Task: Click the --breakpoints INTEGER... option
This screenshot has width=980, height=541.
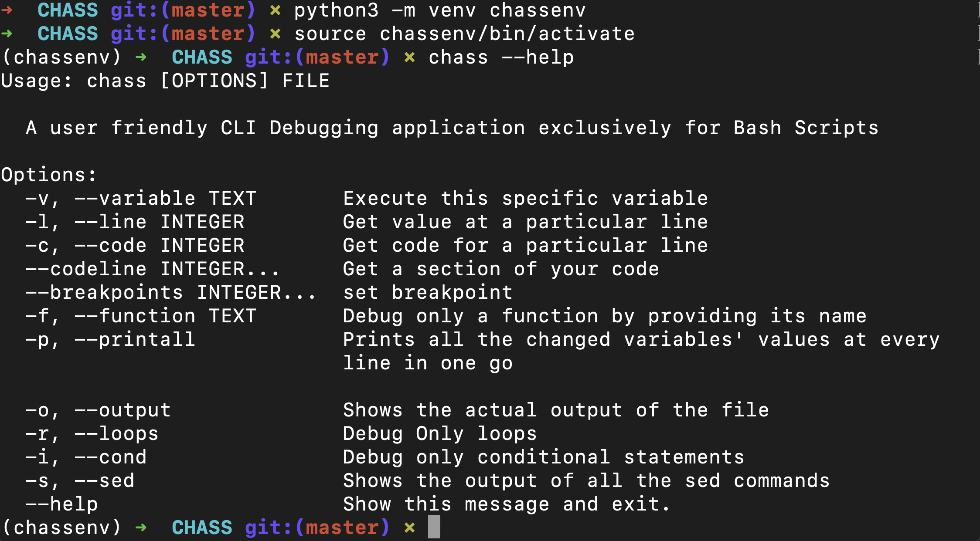Action: [x=171, y=293]
